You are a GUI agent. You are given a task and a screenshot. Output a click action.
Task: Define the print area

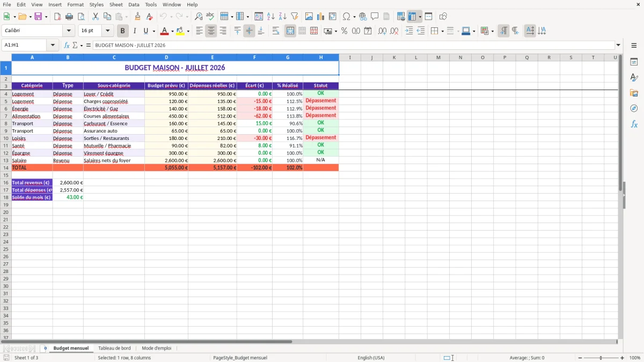(401, 17)
